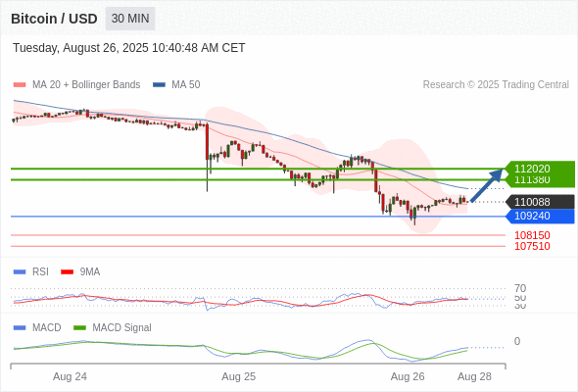
Task: Click the Research Trading Central copyright text
Action: coord(496,85)
